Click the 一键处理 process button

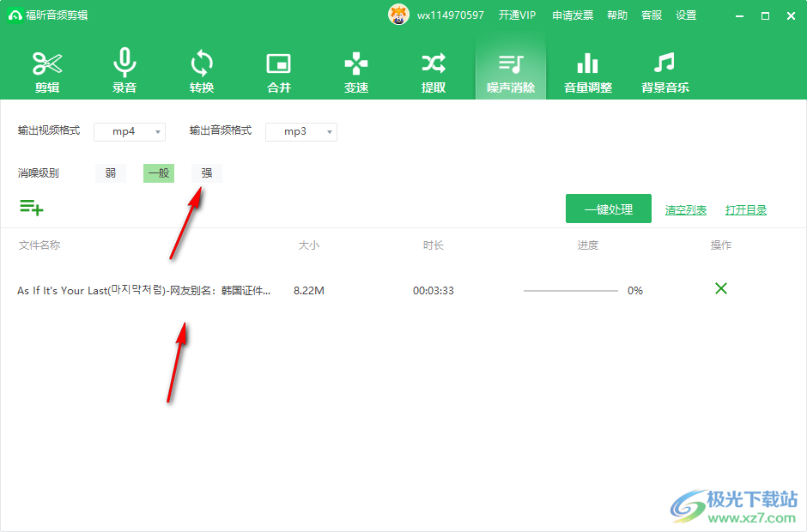pyautogui.click(x=609, y=209)
